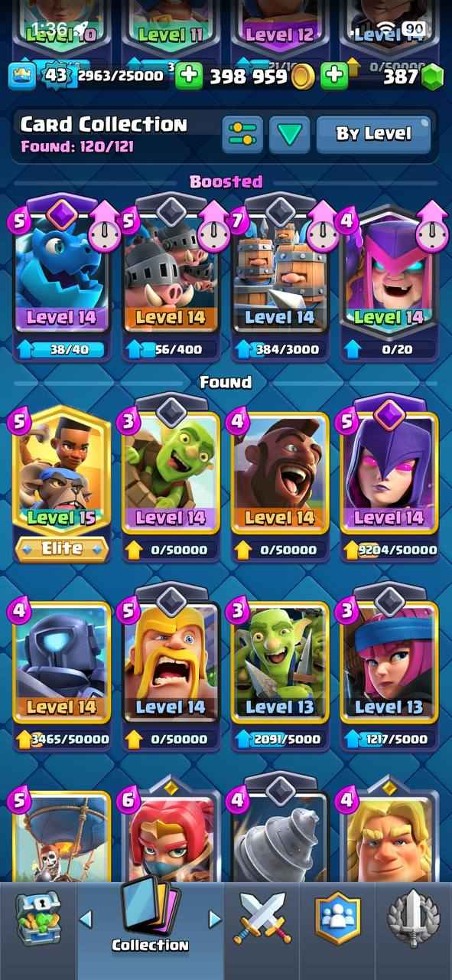Tap the green gem currency icon
This screenshot has height=980, width=452.
point(433,77)
